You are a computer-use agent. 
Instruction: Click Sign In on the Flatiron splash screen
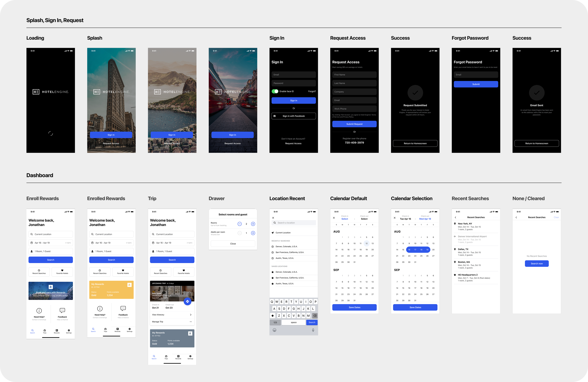point(111,135)
